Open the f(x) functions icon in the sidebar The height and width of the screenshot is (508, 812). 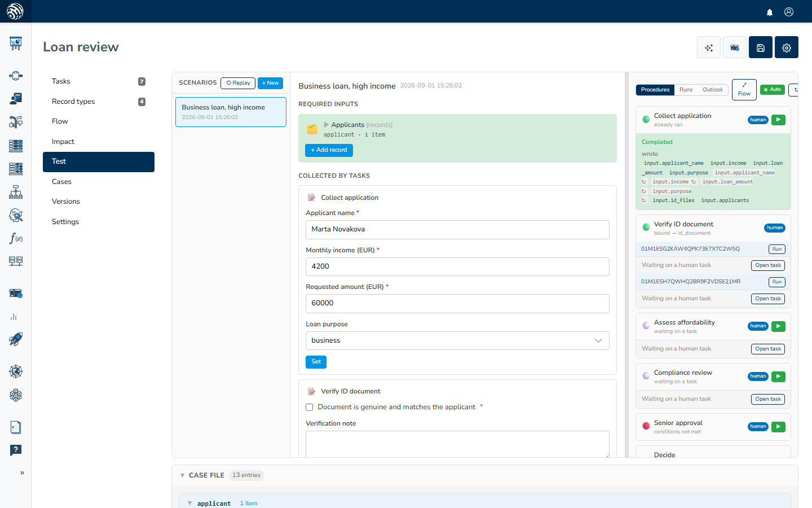(x=16, y=238)
